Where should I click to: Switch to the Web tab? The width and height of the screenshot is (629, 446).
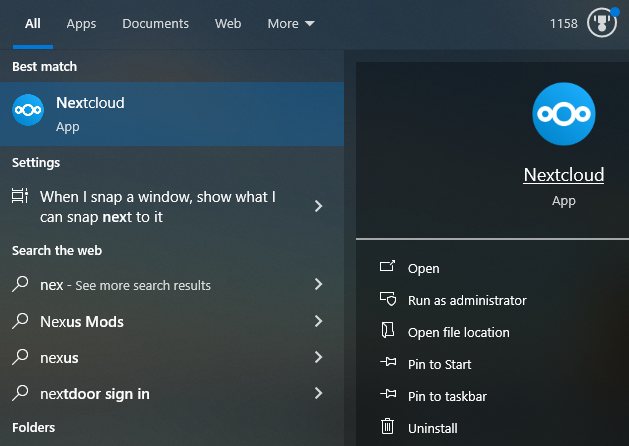tap(228, 24)
